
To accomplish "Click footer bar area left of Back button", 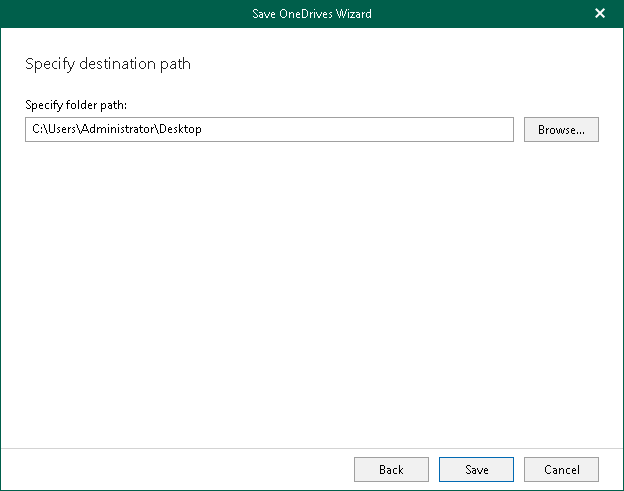I will coord(180,469).
